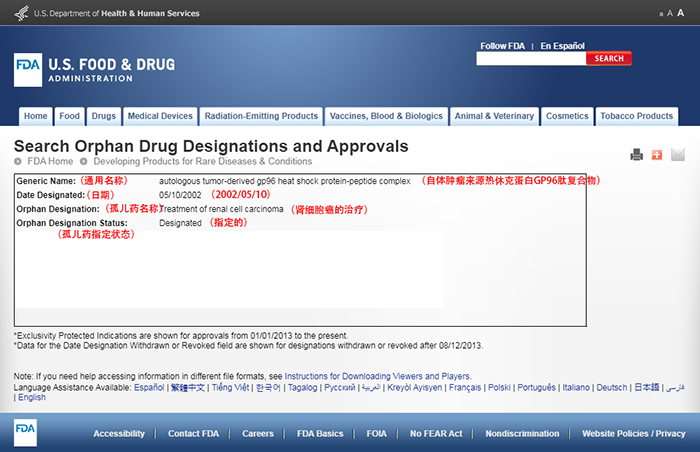The height and width of the screenshot is (452, 700).
Task: Open the Tobacco Products tab
Action: click(636, 116)
